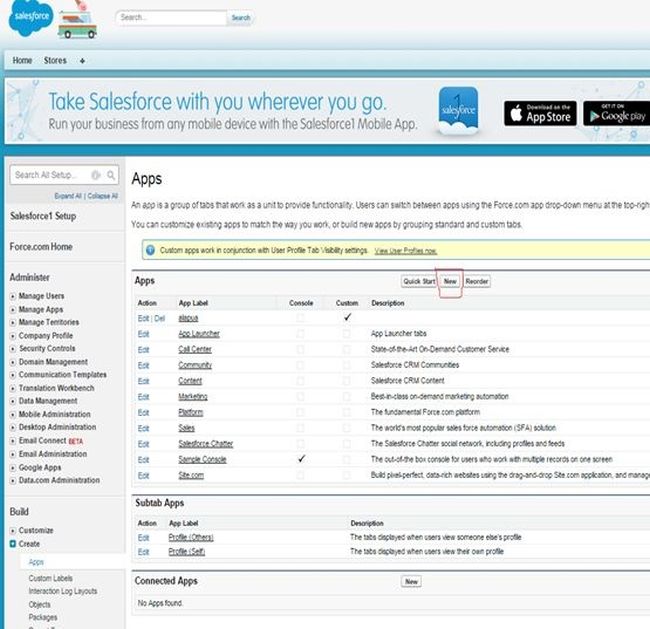The image size is (650, 629).
Task: Toggle the Console checkbox for App Launcher
Action: click(x=301, y=334)
